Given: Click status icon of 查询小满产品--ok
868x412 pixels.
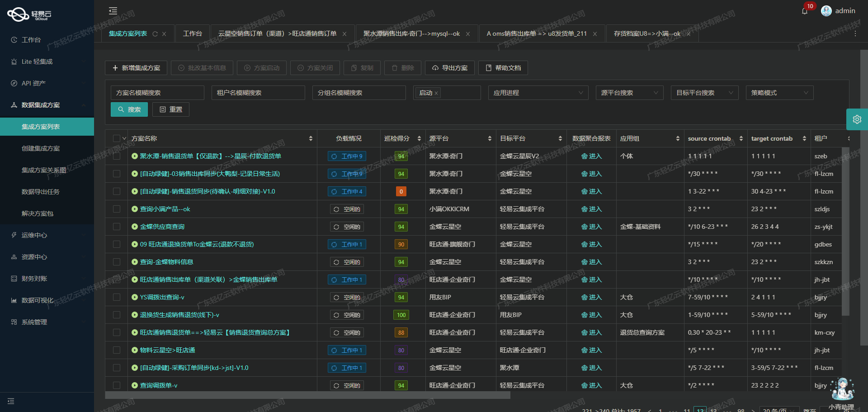Looking at the screenshot, I should pos(135,209).
